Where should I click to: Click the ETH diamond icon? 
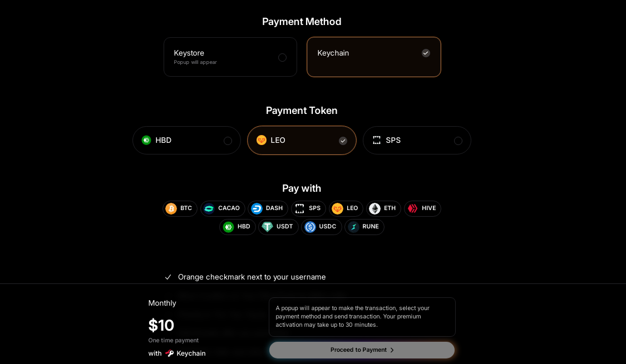(375, 208)
